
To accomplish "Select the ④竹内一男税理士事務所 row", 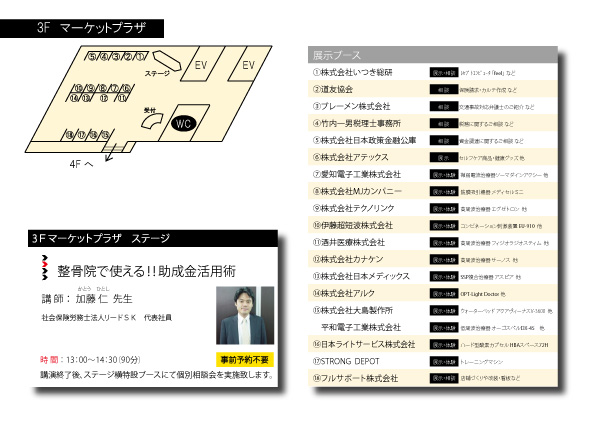I will coord(433,123).
